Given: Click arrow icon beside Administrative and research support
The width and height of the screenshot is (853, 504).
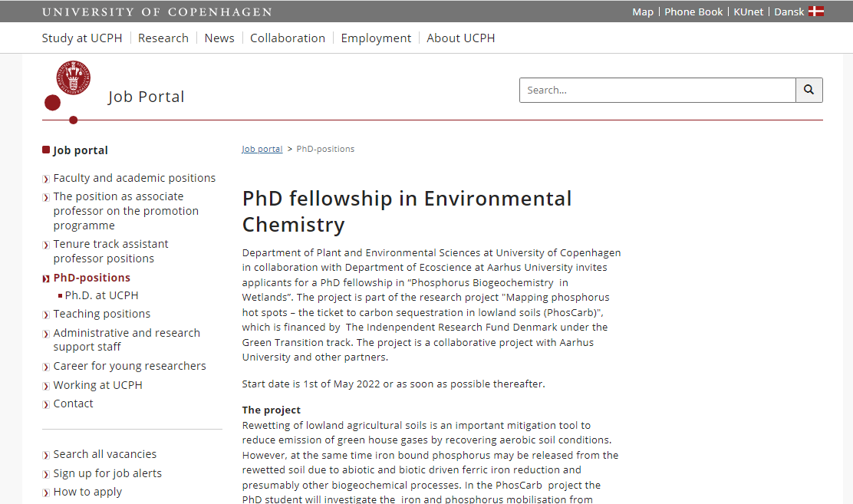Looking at the screenshot, I should (46, 334).
